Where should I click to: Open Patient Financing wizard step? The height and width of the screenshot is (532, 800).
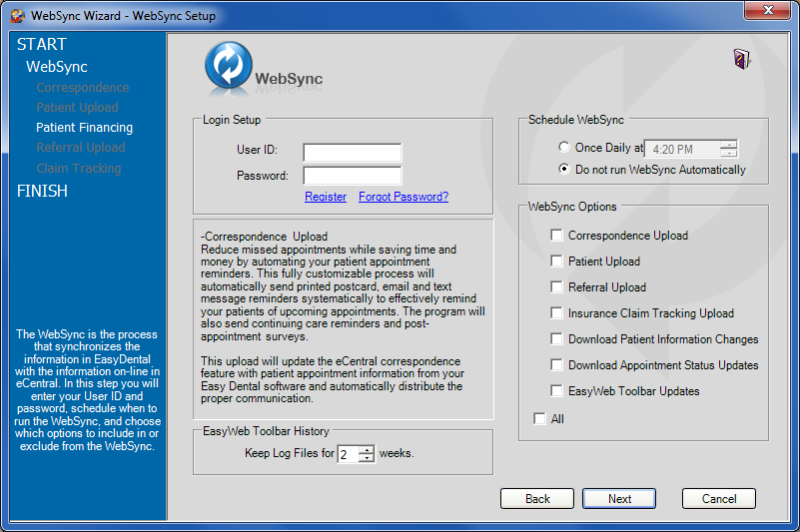click(x=84, y=128)
